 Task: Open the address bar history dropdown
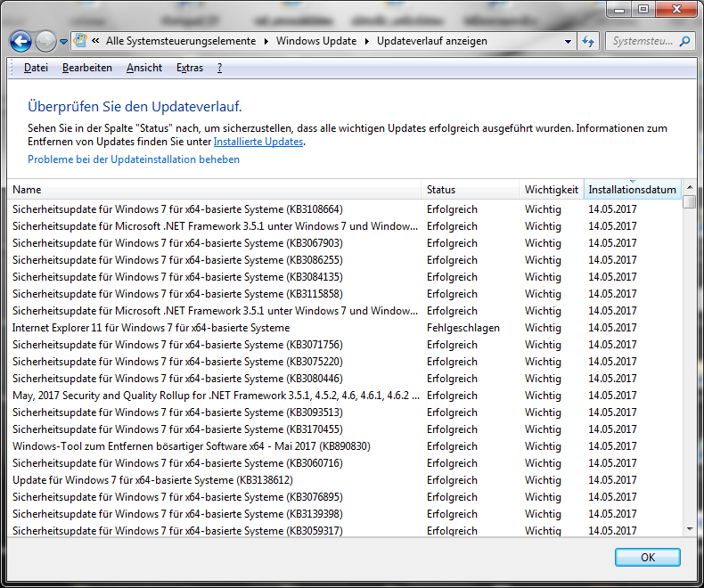[568, 42]
